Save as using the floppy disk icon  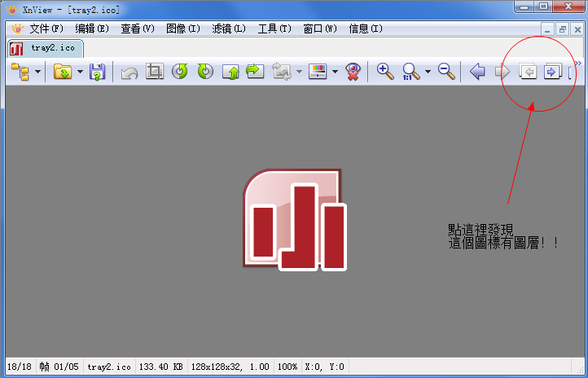click(97, 71)
